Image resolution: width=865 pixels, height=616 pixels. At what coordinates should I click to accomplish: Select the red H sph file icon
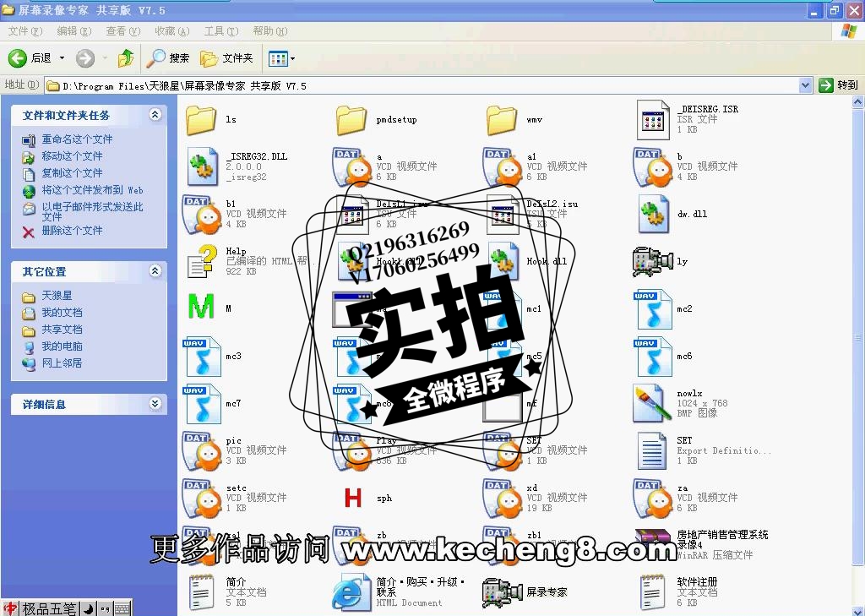[353, 498]
